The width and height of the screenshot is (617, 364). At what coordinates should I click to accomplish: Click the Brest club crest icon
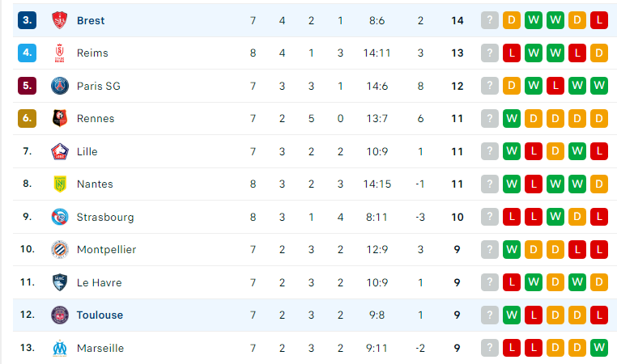pos(60,20)
